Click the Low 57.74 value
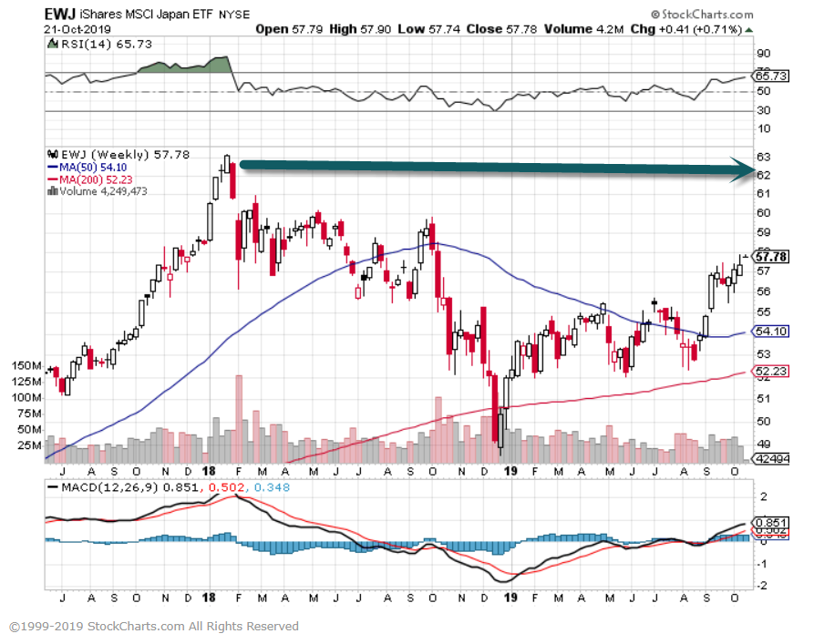Image resolution: width=814 pixels, height=644 pixels. pyautogui.click(x=428, y=29)
